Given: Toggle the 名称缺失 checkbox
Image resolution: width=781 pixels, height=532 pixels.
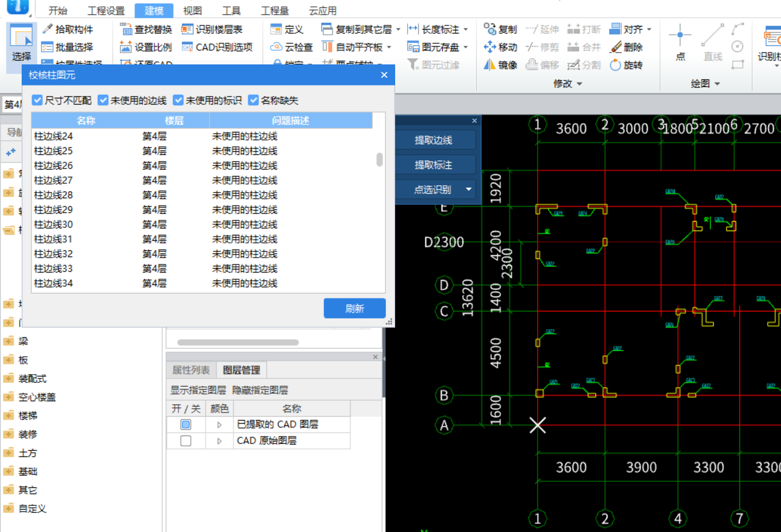Looking at the screenshot, I should [x=253, y=100].
